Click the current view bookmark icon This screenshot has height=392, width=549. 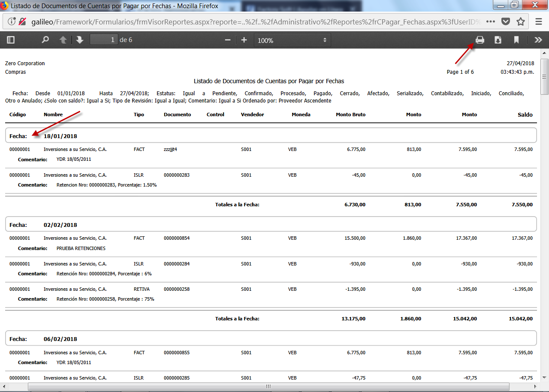pyautogui.click(x=516, y=40)
